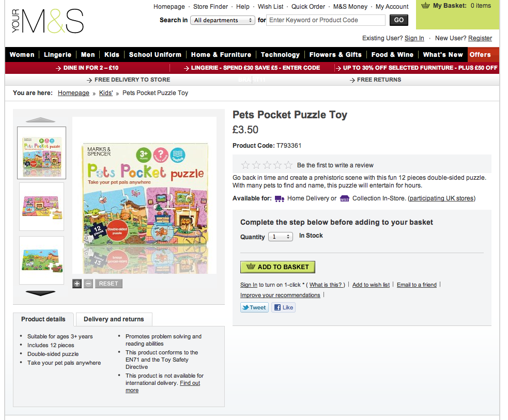Click Sign In to turn on 1-click
This screenshot has height=420, width=508.
pyautogui.click(x=249, y=285)
